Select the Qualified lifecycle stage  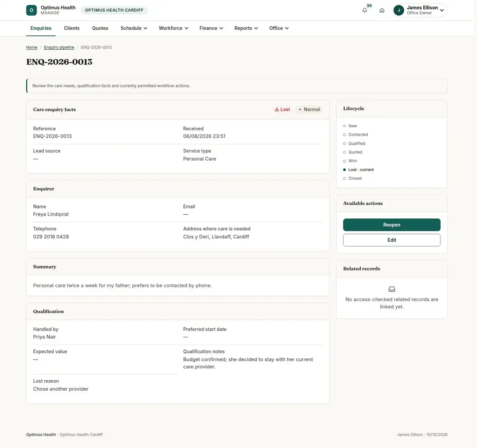point(354,143)
